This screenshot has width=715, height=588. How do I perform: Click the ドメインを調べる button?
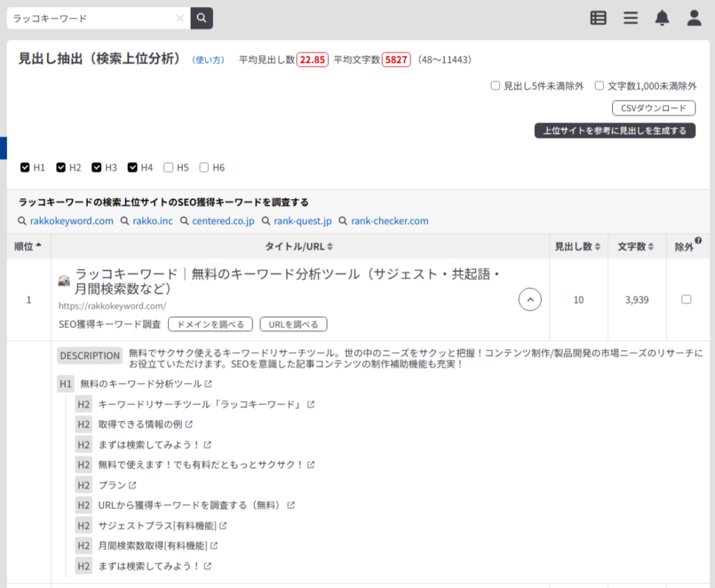(x=210, y=324)
